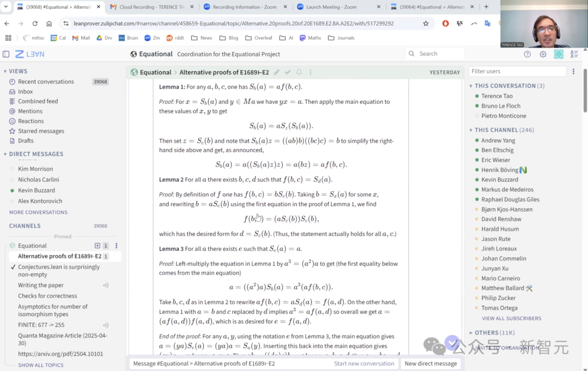Switch to Recording Information Zoom tab
This screenshot has width=588, height=371.
[244, 7]
